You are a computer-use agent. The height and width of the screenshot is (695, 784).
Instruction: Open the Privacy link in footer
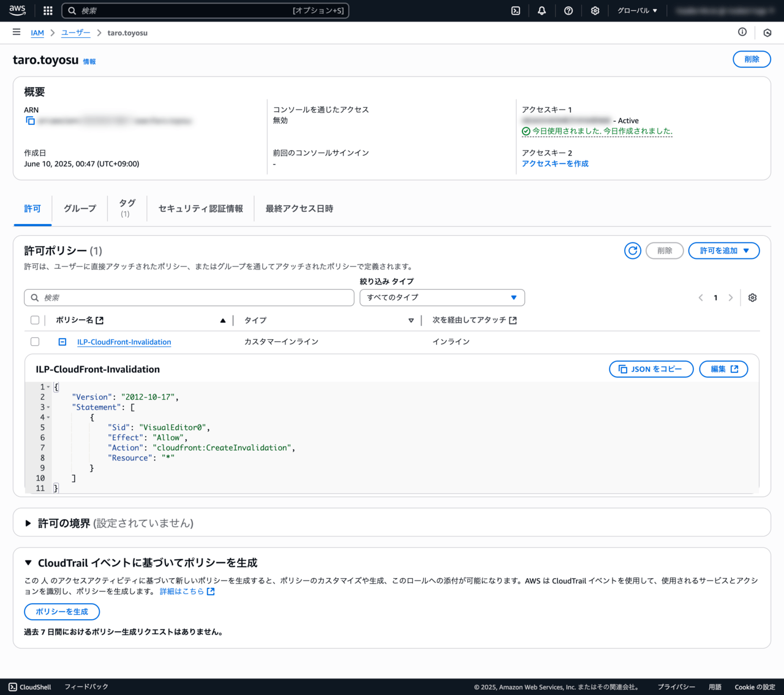(676, 687)
